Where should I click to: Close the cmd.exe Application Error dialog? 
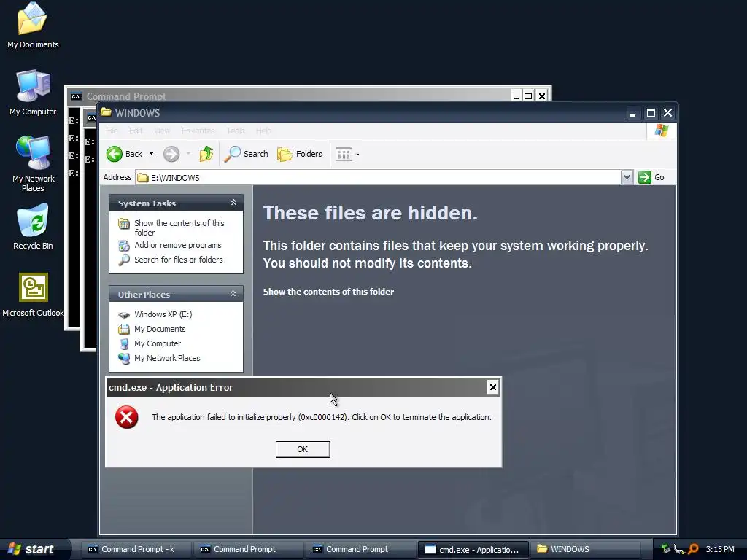point(493,387)
